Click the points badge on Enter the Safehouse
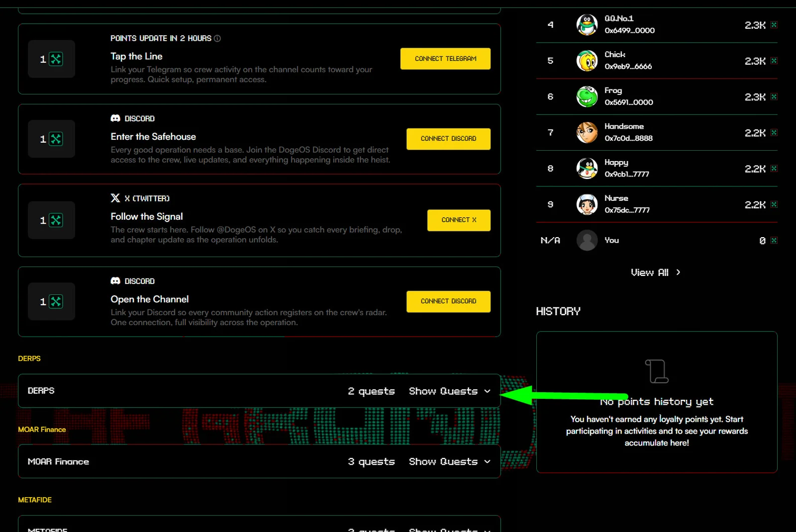796x532 pixels. click(x=51, y=139)
